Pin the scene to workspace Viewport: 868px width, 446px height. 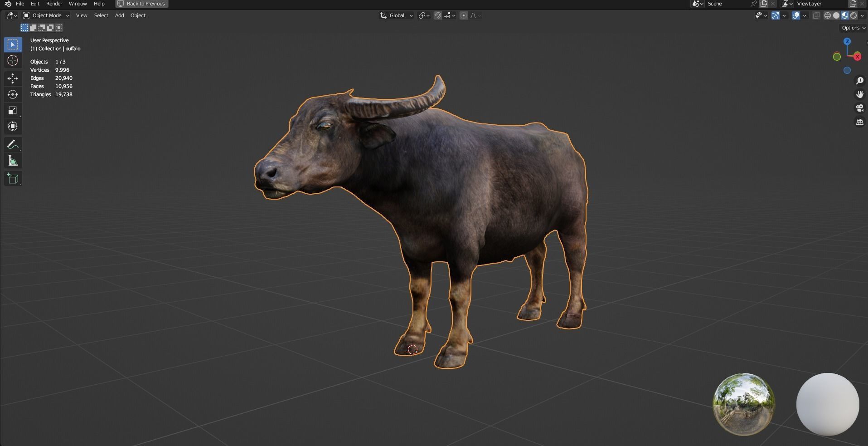click(x=753, y=4)
